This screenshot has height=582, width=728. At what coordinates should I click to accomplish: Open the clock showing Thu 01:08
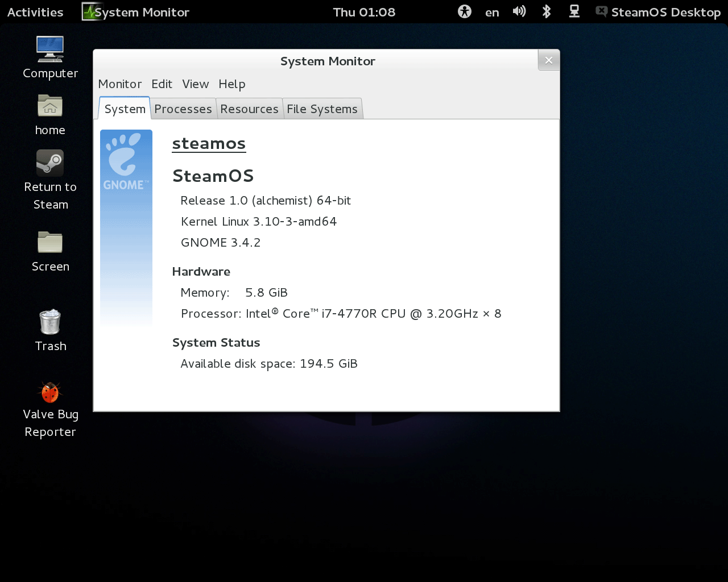(x=364, y=12)
